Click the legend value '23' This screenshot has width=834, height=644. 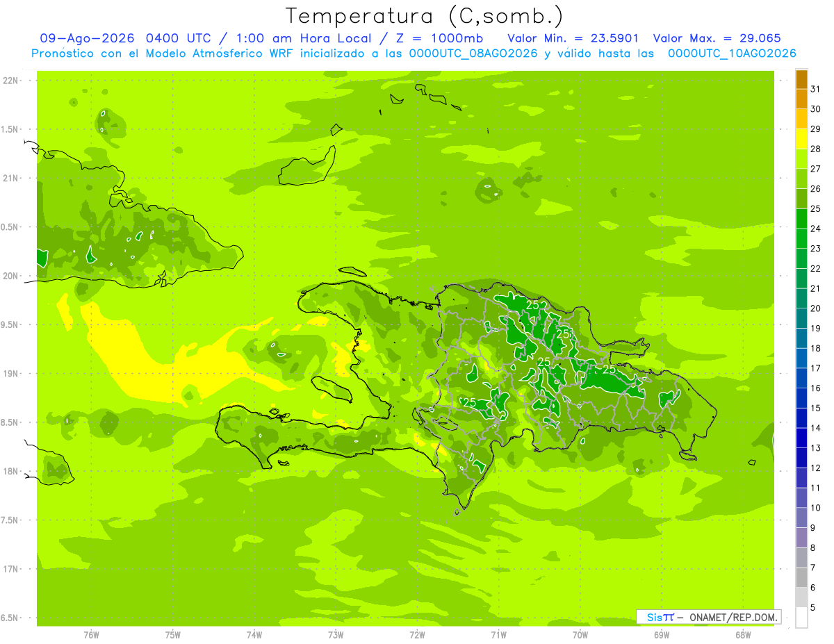tap(816, 248)
